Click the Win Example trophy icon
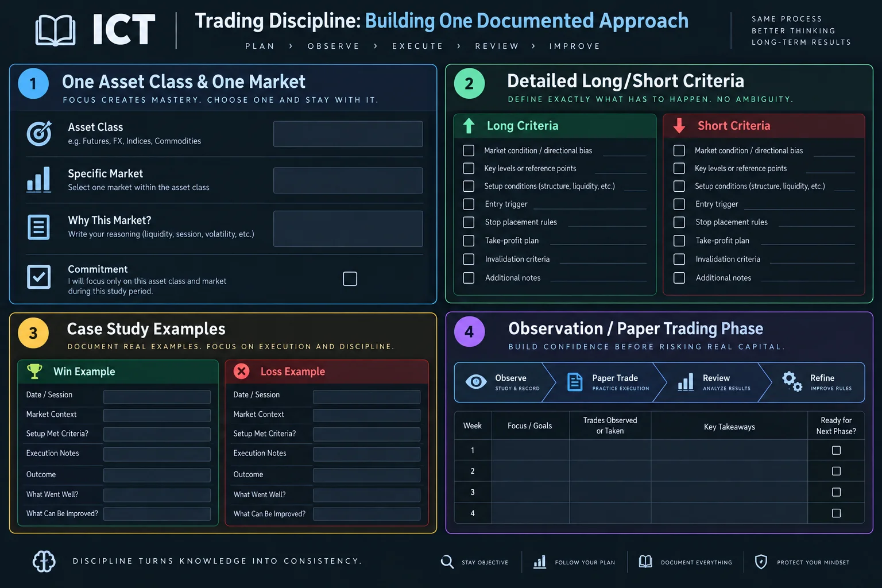The image size is (882, 588). 34,372
